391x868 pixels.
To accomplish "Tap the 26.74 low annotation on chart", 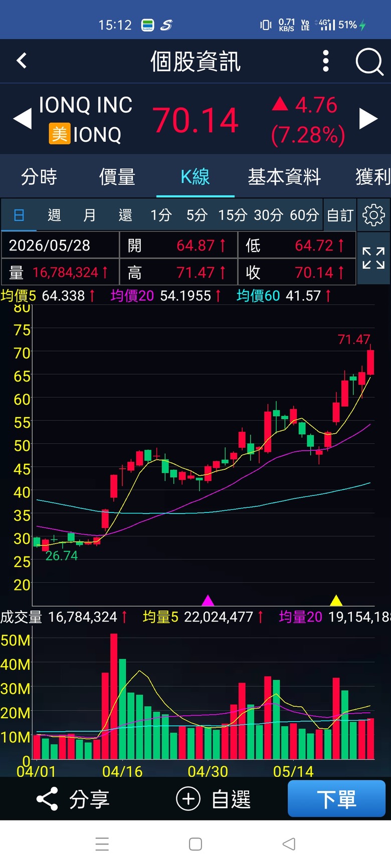I will point(62,556).
